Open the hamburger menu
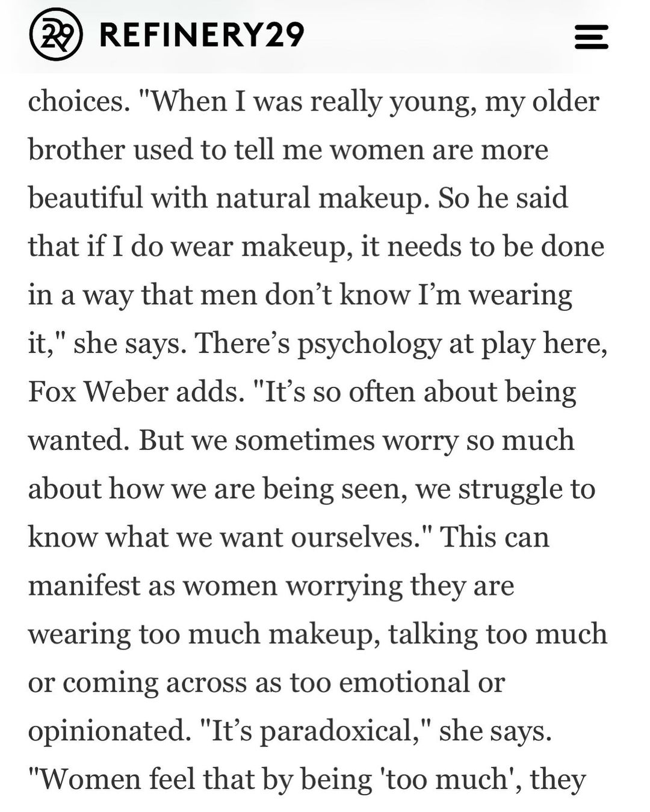The image size is (650, 812). [592, 36]
